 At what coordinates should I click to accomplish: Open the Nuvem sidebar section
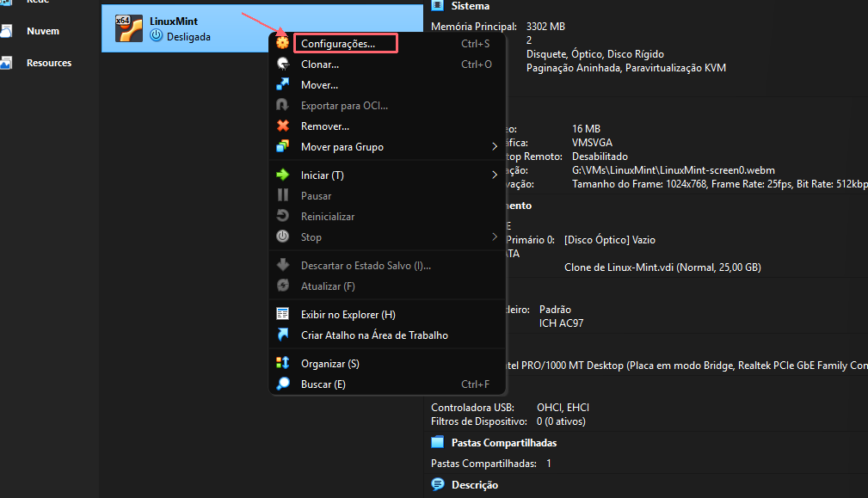coord(43,31)
